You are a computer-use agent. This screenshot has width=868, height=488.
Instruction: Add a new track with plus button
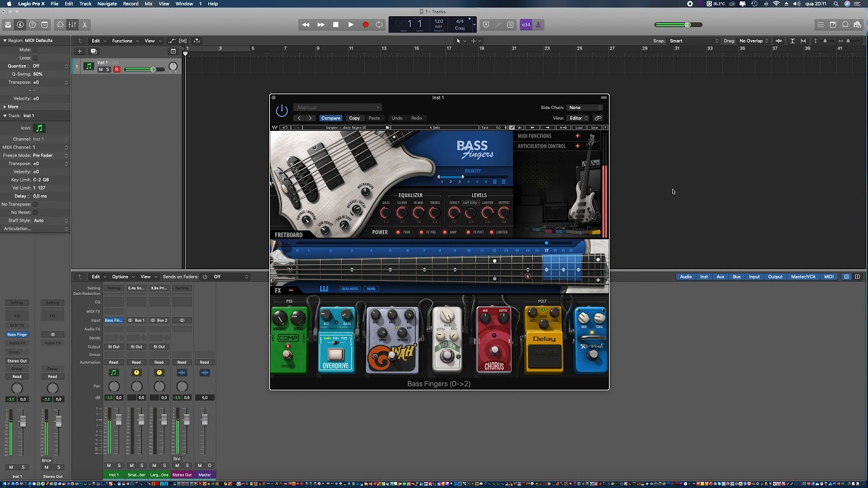[x=79, y=52]
